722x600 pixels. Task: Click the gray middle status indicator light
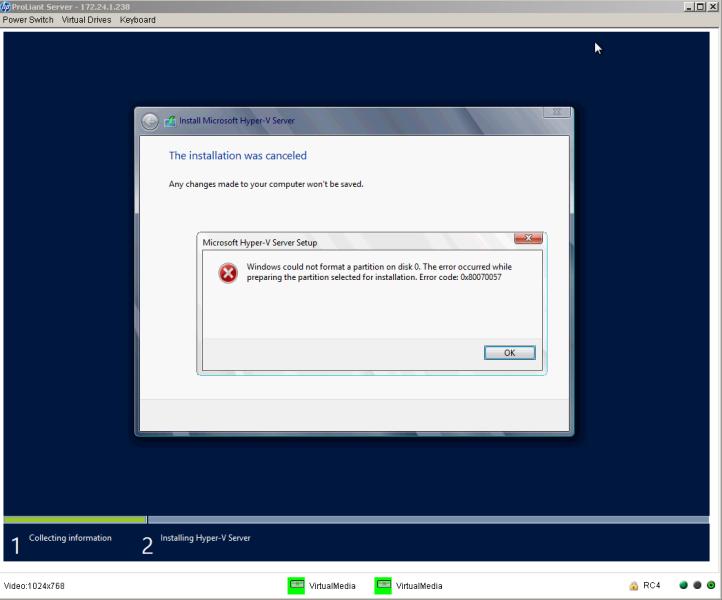coord(697,585)
